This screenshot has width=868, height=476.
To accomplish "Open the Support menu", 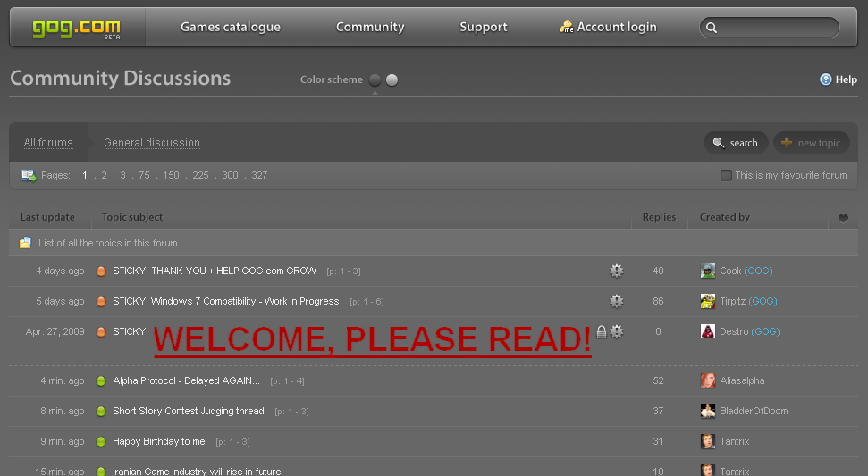I will [x=484, y=27].
